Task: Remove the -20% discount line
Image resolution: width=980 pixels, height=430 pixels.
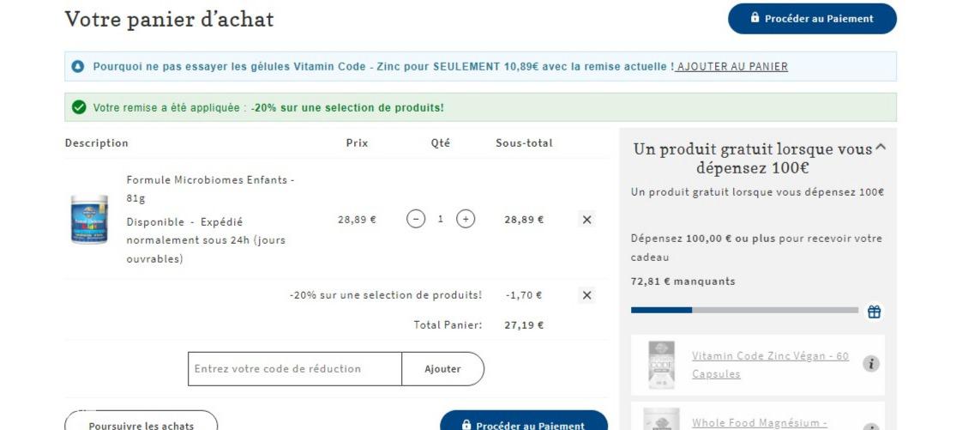Action: click(586, 295)
